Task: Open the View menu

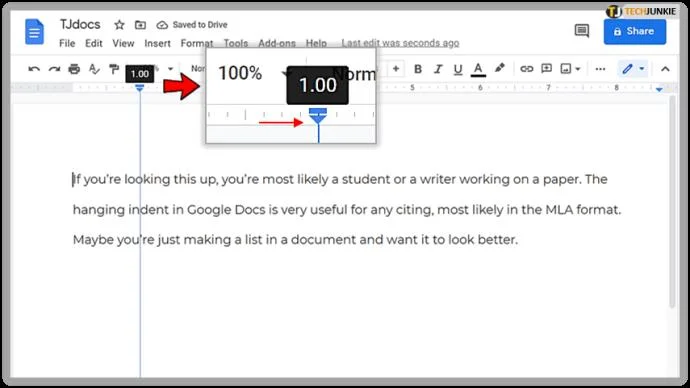Action: [x=123, y=43]
